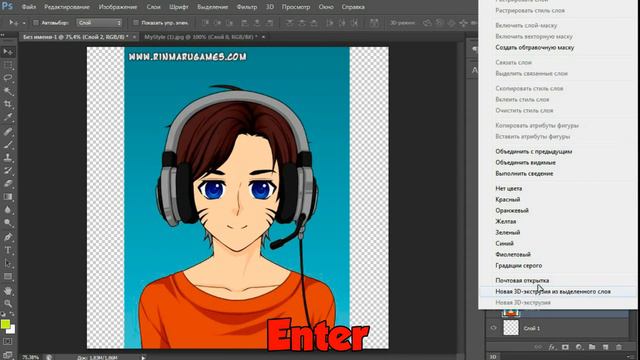Image resolution: width=640 pixels, height=360 pixels.
Task: Open the Справка menu
Action: [x=353, y=7]
